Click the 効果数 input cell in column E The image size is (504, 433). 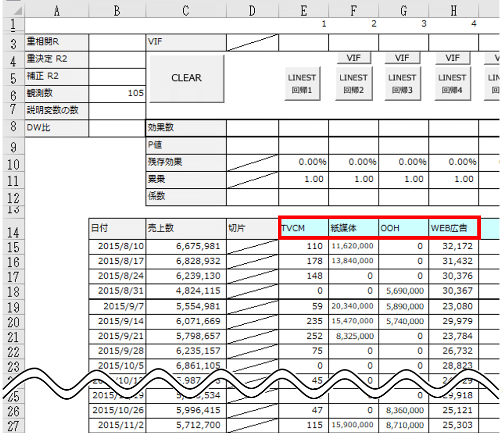point(304,128)
